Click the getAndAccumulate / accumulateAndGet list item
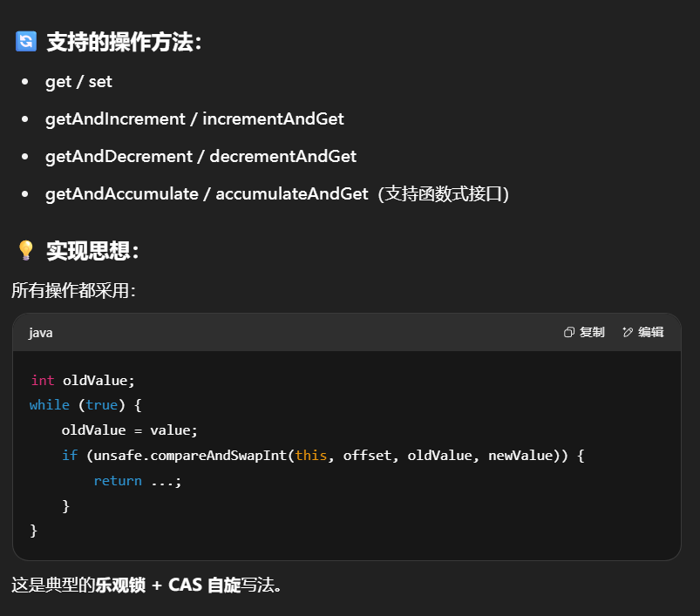This screenshot has width=700, height=616. pyautogui.click(x=207, y=194)
